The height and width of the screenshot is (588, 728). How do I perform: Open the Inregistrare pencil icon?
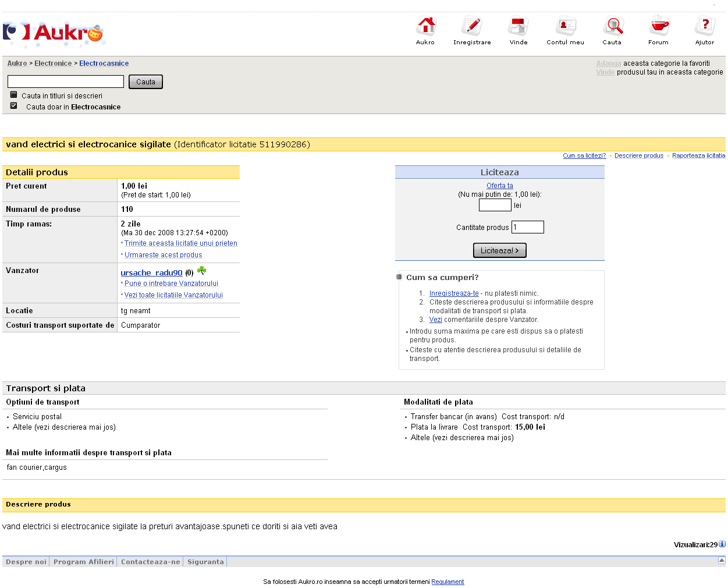pyautogui.click(x=472, y=27)
